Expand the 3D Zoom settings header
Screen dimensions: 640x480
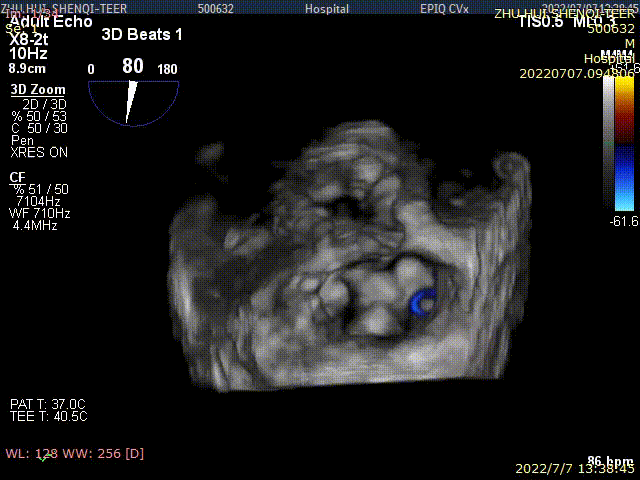tap(37, 90)
